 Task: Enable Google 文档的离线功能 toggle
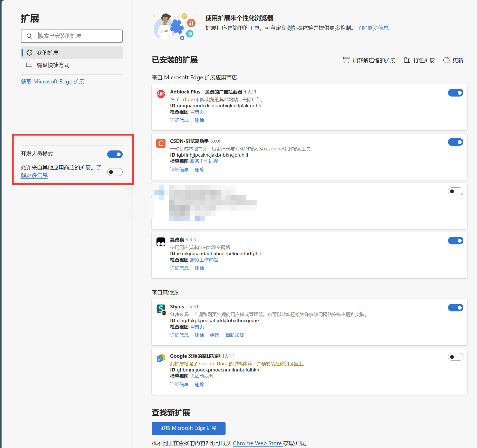(455, 357)
